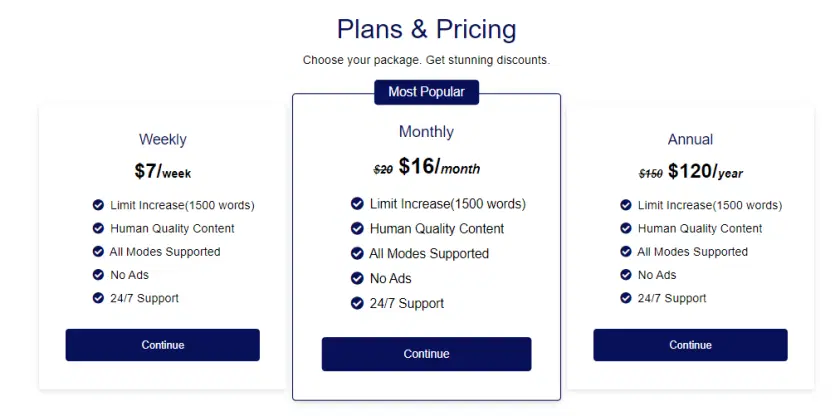Click the Annual plan title
840x416 pixels.
coord(690,140)
